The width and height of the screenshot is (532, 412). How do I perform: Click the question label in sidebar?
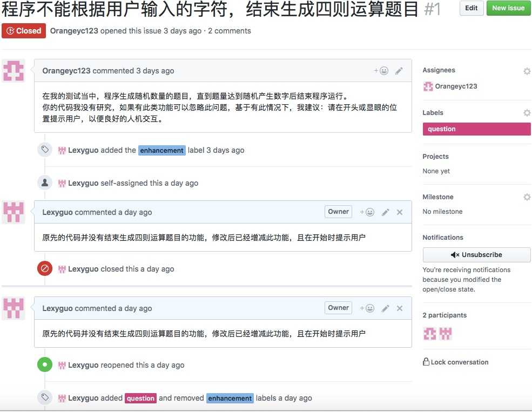click(x=476, y=129)
